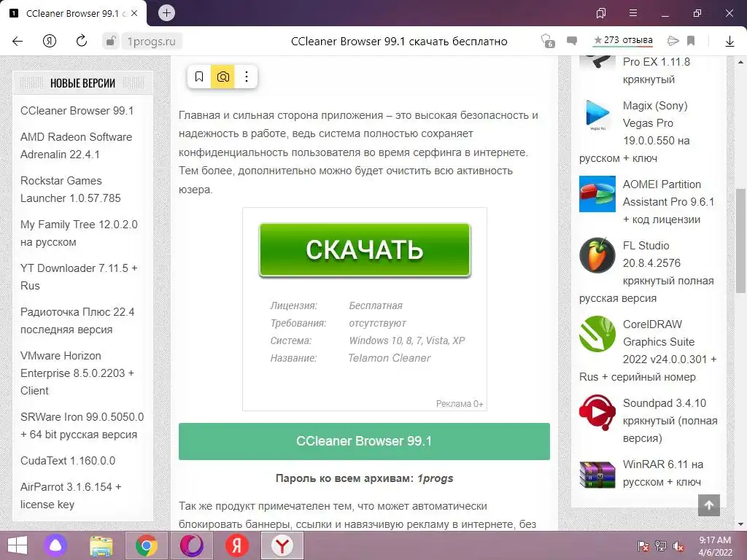Open WinRAR 6.11 на русском link
The height and width of the screenshot is (560, 747).
coord(662,472)
